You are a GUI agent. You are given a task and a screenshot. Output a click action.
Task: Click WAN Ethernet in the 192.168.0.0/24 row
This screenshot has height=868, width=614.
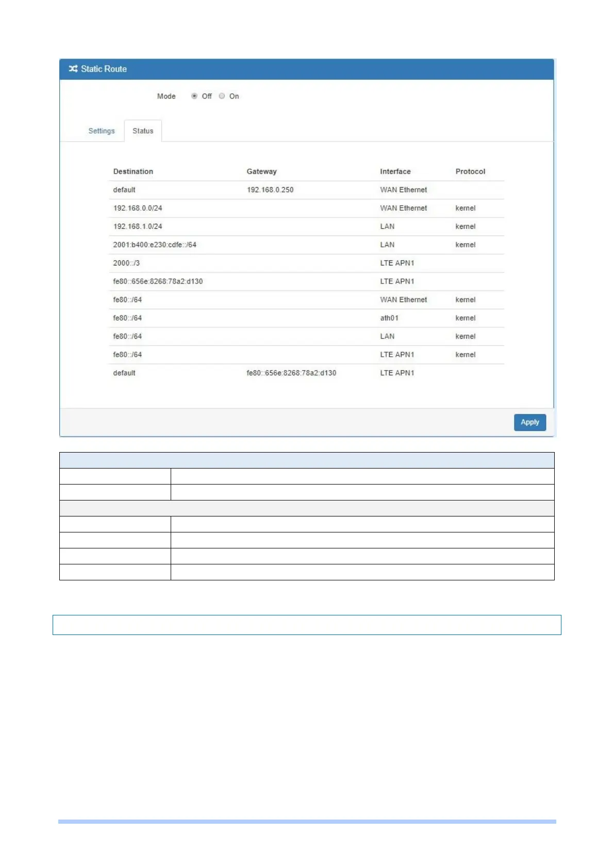(x=404, y=208)
